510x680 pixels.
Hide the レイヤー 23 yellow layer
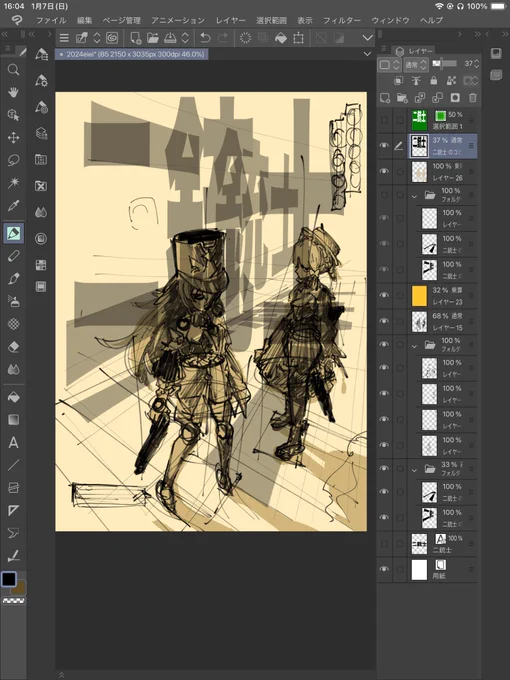(384, 295)
